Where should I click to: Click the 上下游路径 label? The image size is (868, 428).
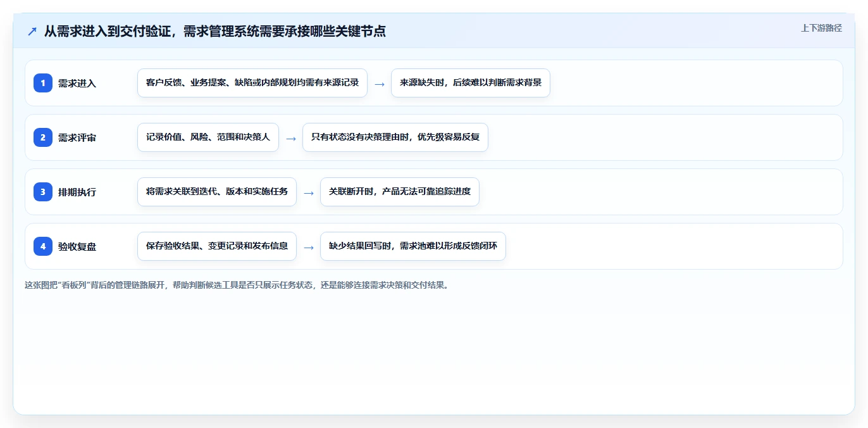[821, 28]
